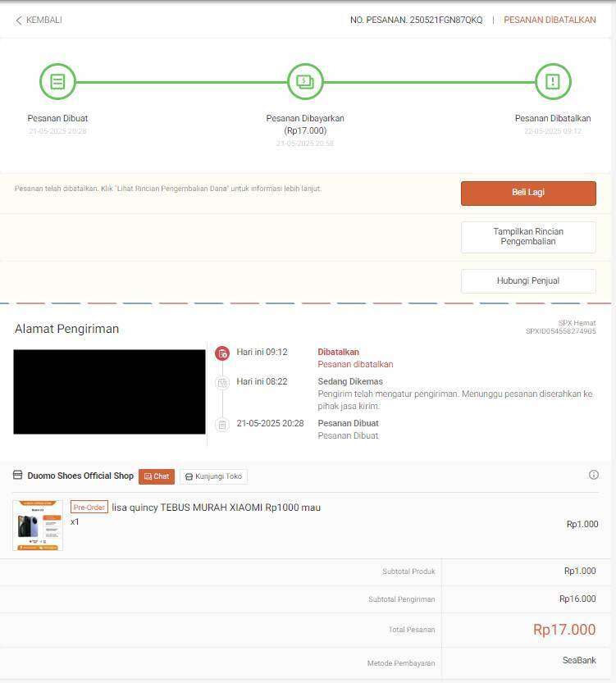Screen dimensions: 616x683
Task: Click the product title TEBUS MURAH XIAOMI
Action: click(x=216, y=508)
